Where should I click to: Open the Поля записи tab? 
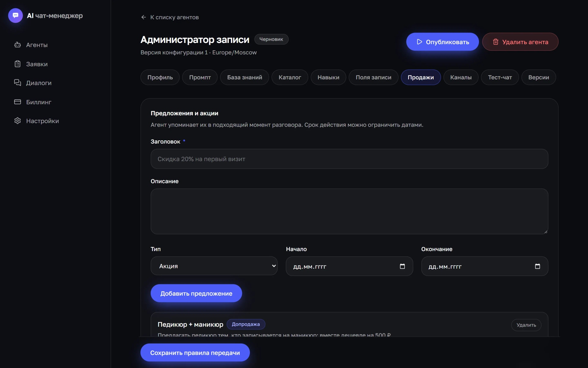(373, 77)
